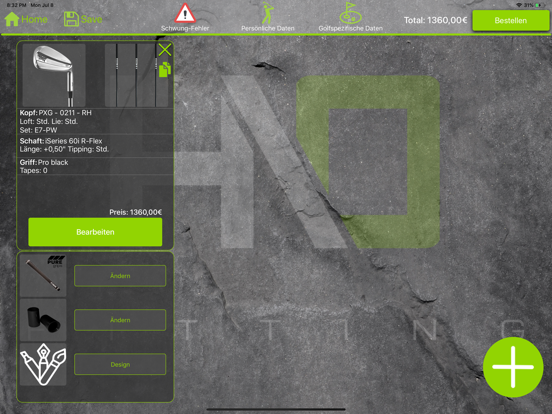Click Kopf: PXG - 0211 - RH line

56,113
